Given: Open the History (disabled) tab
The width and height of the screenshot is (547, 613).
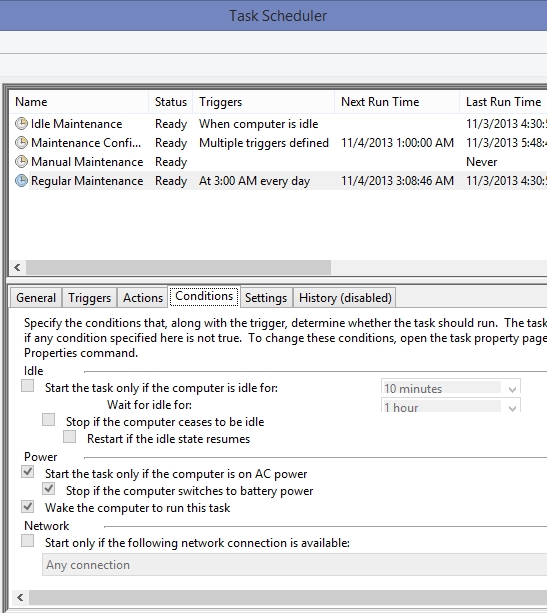Looking at the screenshot, I should pyautogui.click(x=345, y=298).
